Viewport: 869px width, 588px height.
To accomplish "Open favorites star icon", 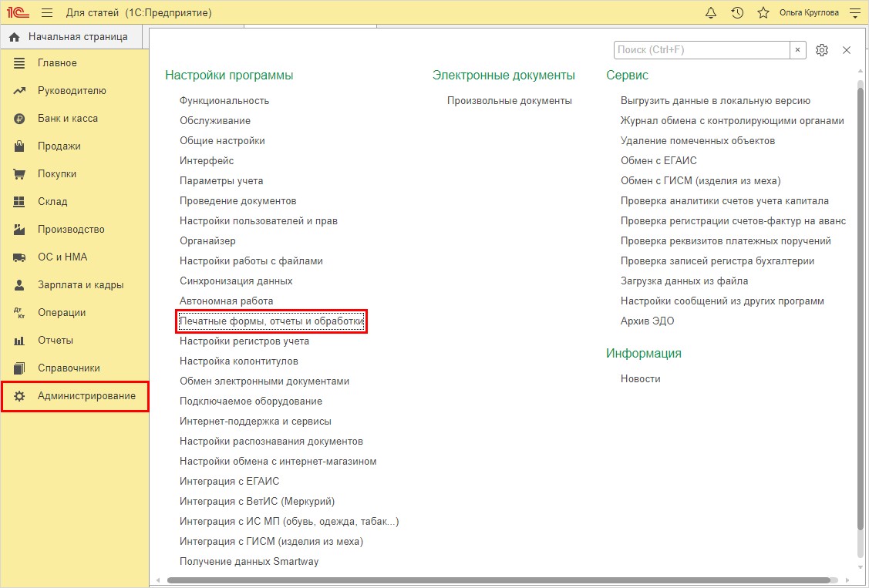I will click(x=763, y=13).
